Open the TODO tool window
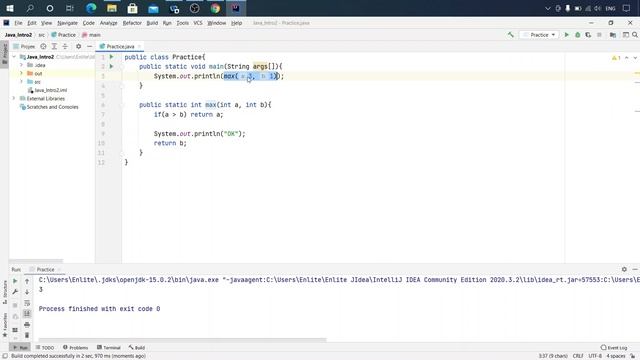The height and width of the screenshot is (360, 640). (x=45, y=347)
